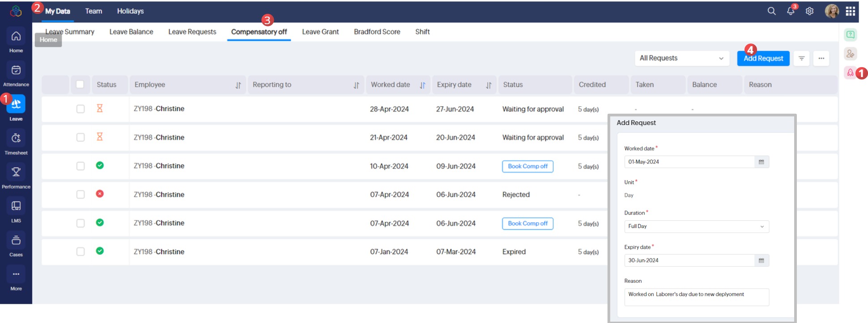Open the Timesheet sidebar icon
Image resolution: width=868 pixels, height=323 pixels.
[x=16, y=138]
